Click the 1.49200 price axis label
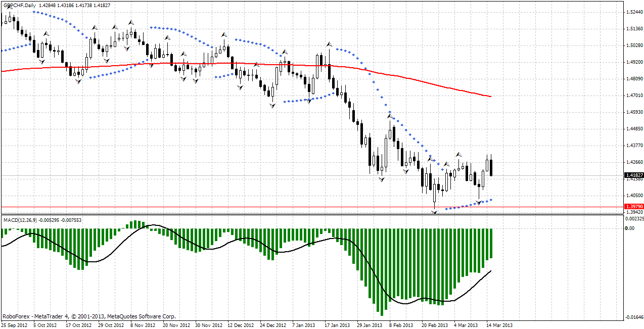This screenshot has height=329, width=644. pyautogui.click(x=634, y=62)
